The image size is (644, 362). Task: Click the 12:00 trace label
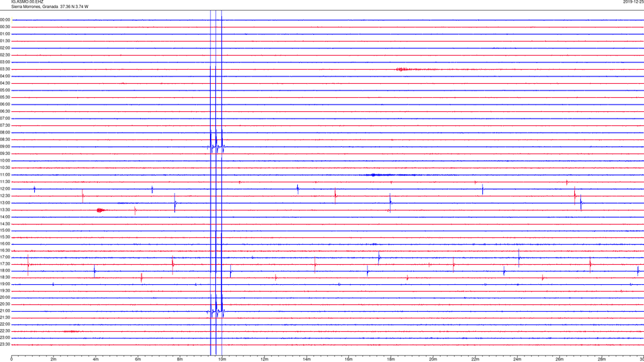[x=5, y=189]
